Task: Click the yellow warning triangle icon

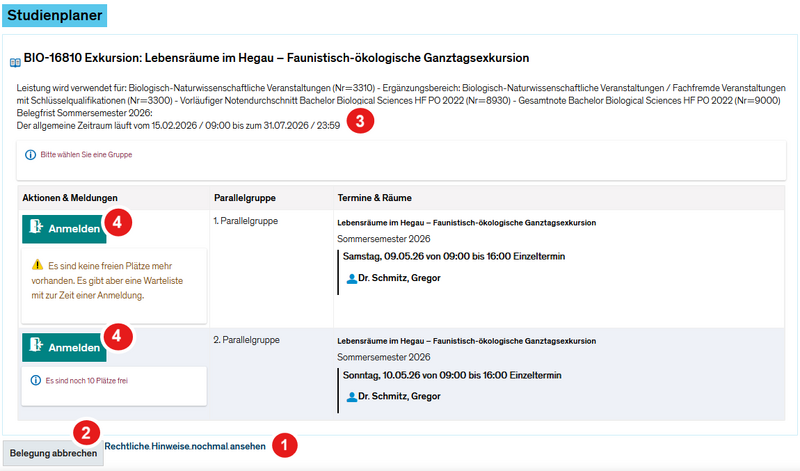Action: pyautogui.click(x=37, y=265)
